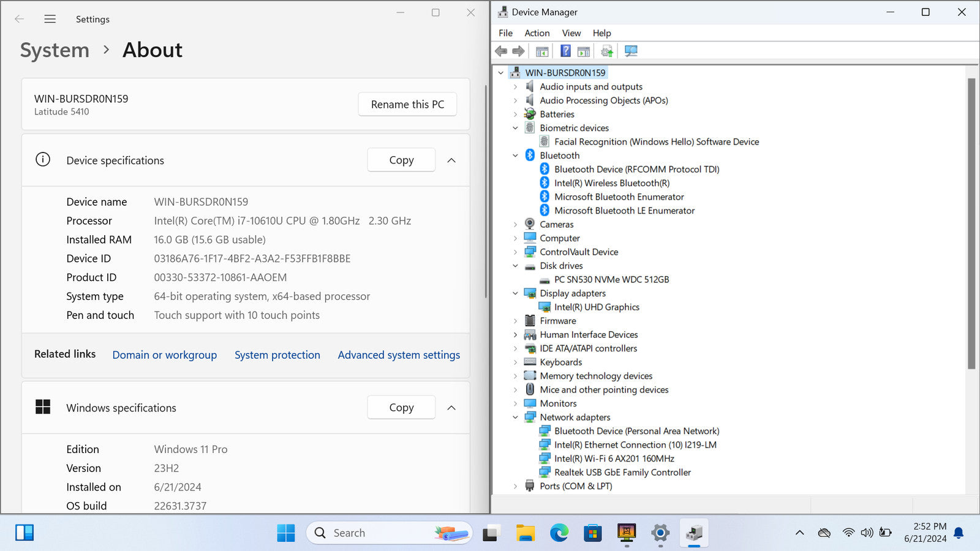This screenshot has height=551, width=980.
Task: Select Intel(R) Ethernet Connection (10) I219-LM
Action: (x=635, y=445)
